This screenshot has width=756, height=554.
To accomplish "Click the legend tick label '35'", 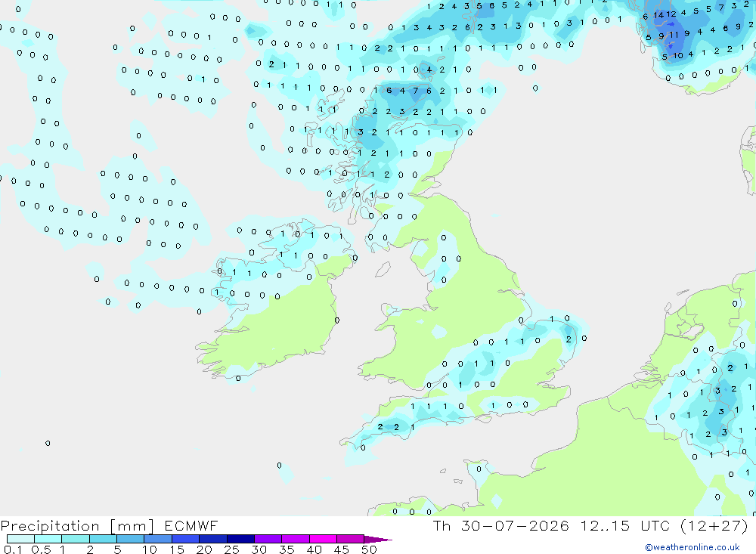I will [287, 549].
